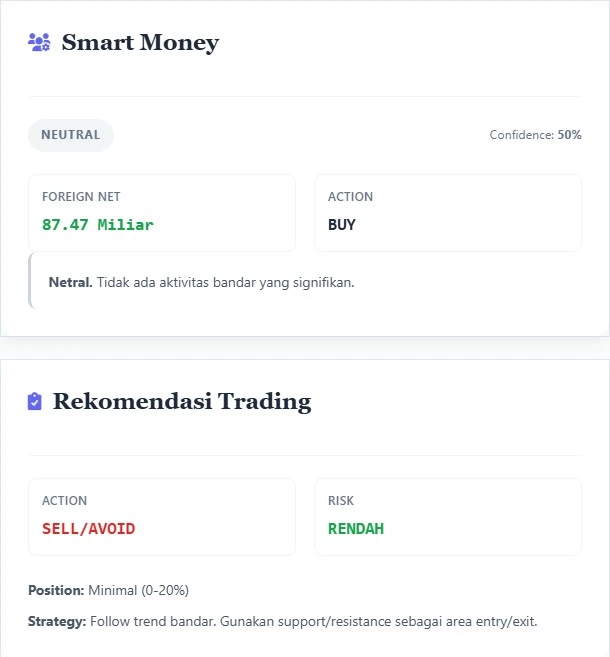The width and height of the screenshot is (610, 657).
Task: Select the red SELL/AVOID value
Action: pyautogui.click(x=88, y=529)
